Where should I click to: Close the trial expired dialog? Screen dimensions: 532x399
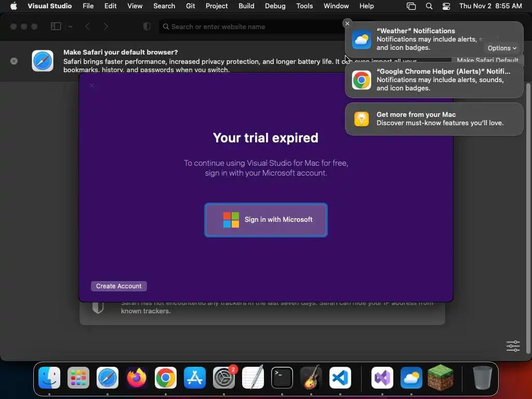(x=91, y=86)
